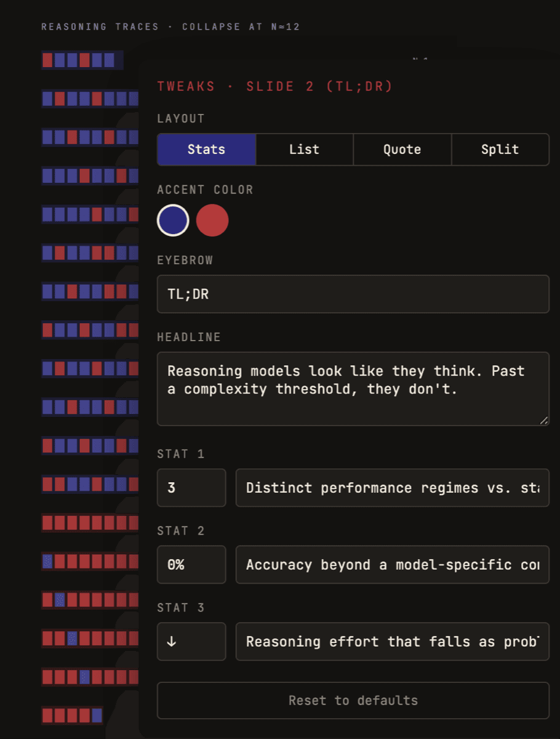
Task: Select the Stats layout option
Action: pos(206,150)
